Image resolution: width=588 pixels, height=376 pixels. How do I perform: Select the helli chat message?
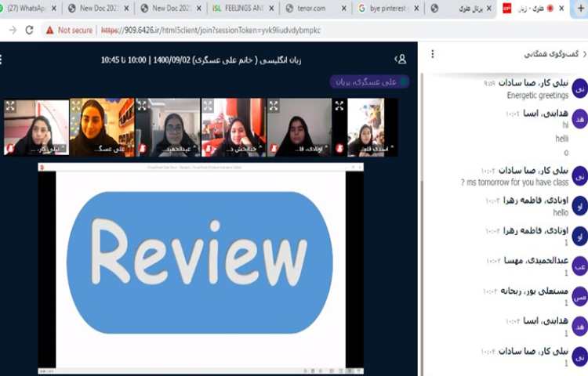click(x=562, y=139)
